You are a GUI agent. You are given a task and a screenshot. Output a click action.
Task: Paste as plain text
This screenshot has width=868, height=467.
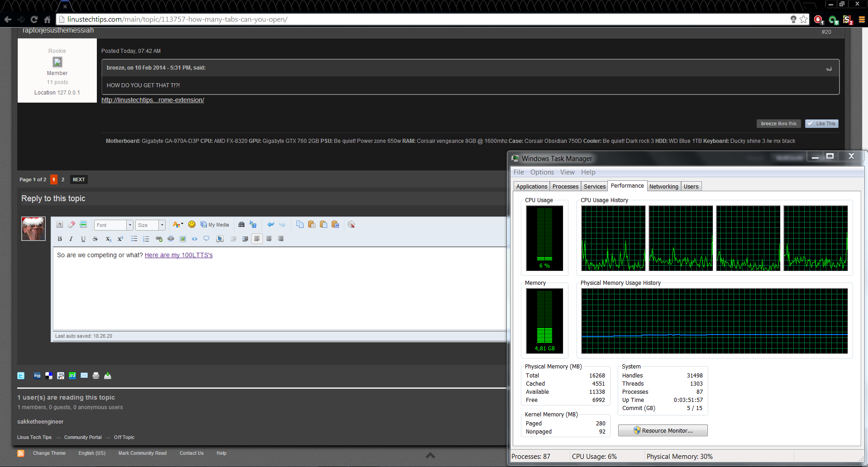[x=324, y=225]
